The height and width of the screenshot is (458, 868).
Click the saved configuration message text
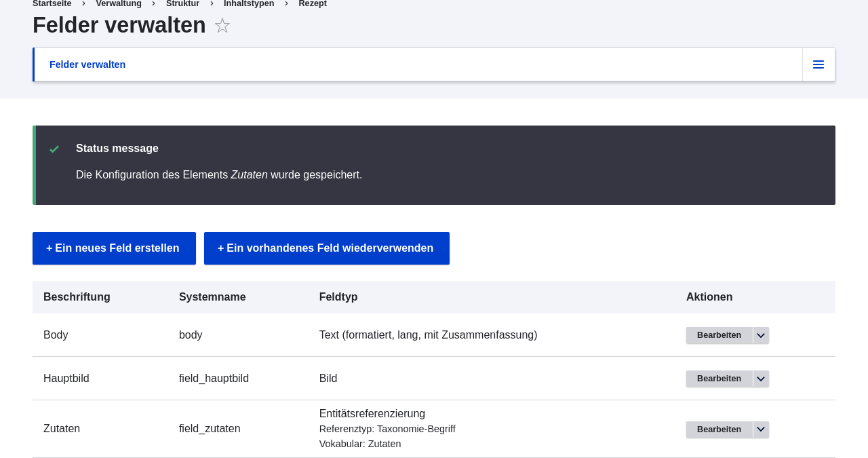click(219, 175)
